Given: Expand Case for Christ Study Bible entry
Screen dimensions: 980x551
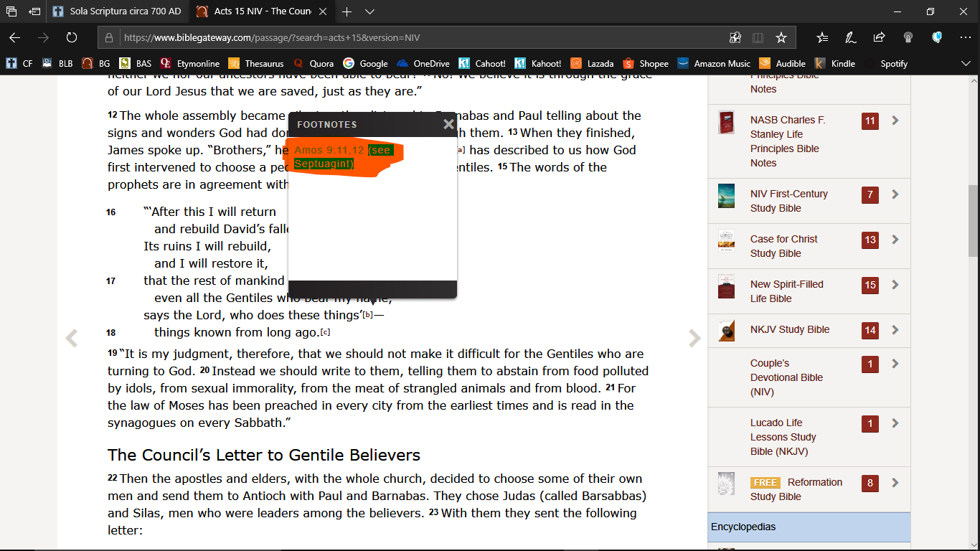Looking at the screenshot, I should 895,240.
